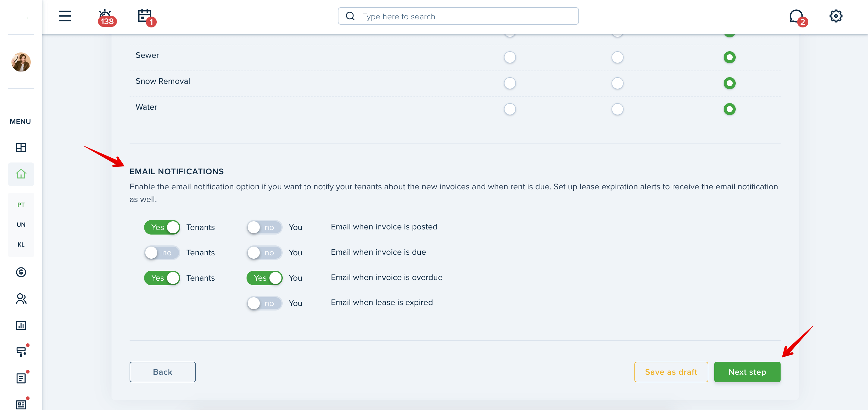
Task: Select third green radio for Water
Action: point(729,109)
